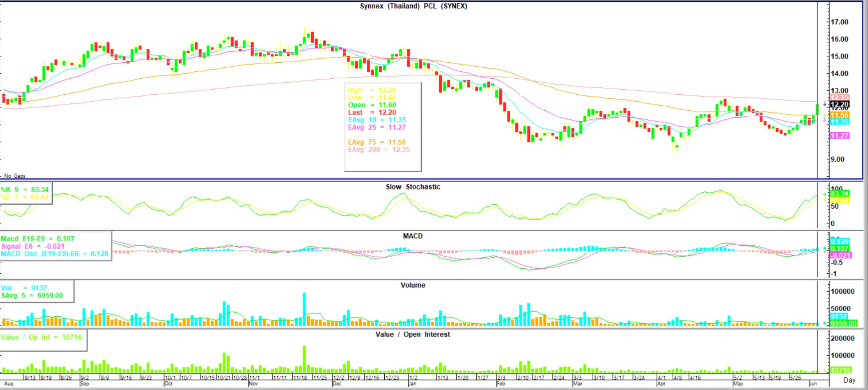Click the chart title Synnex (Thailand) PCL (SYNEX)
Viewport: 868px width, 390px height.
413,6
